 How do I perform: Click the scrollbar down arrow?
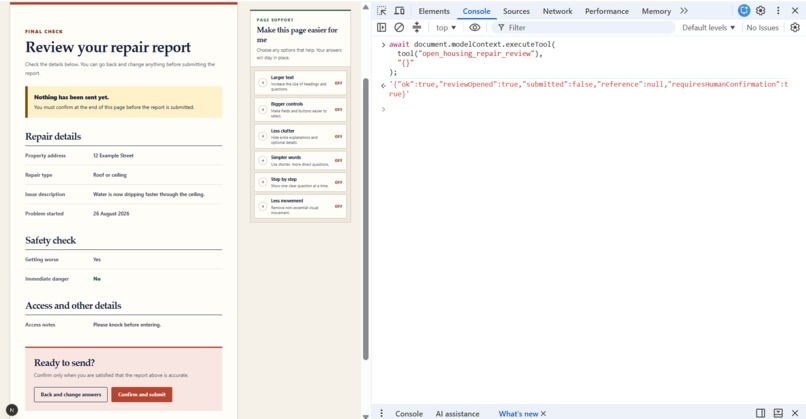tap(365, 415)
